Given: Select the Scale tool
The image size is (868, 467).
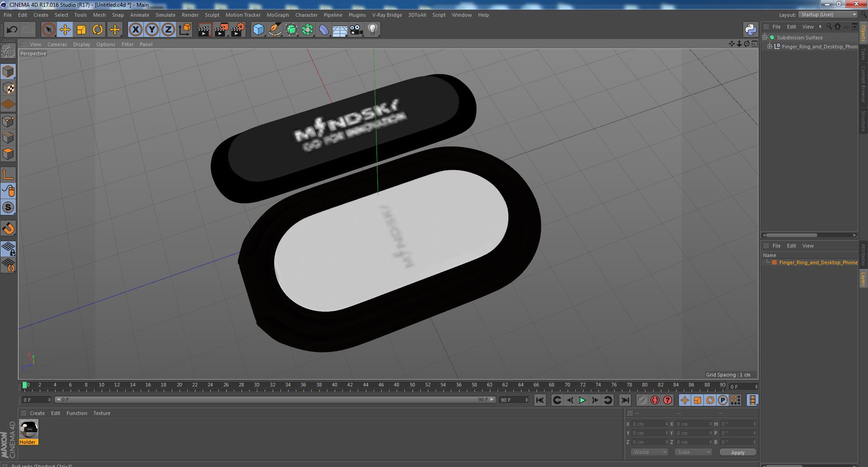Looking at the screenshot, I should (81, 30).
